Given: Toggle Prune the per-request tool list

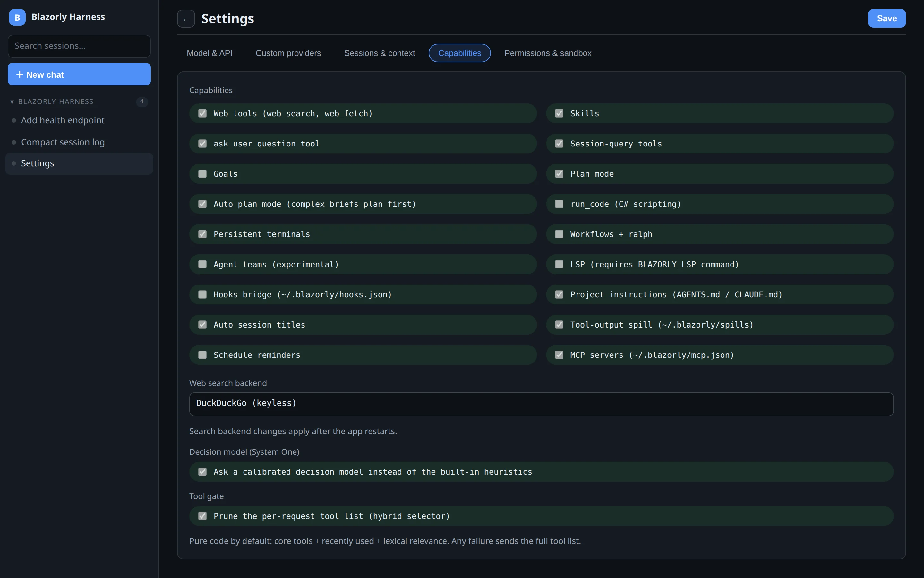Looking at the screenshot, I should (x=202, y=516).
